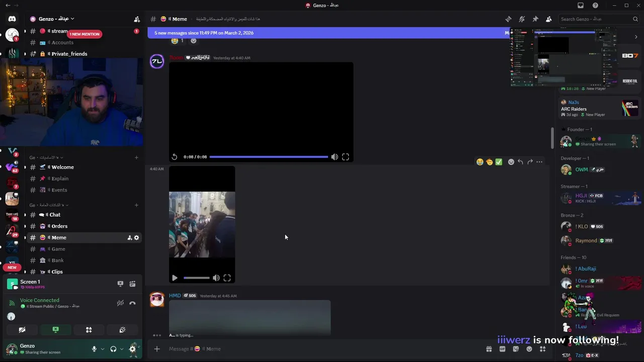Image resolution: width=644 pixels, height=362 pixels.
Task: Toggle camera on in voice panel
Action: 22,330
